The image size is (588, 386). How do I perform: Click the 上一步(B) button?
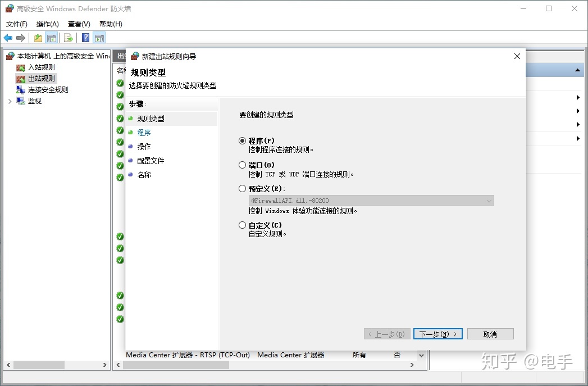[x=387, y=334]
